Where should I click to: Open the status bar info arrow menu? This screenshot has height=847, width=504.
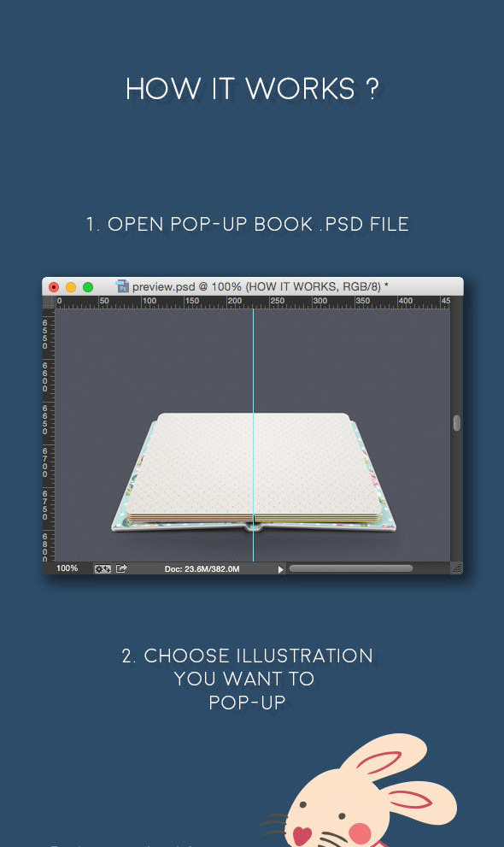280,569
